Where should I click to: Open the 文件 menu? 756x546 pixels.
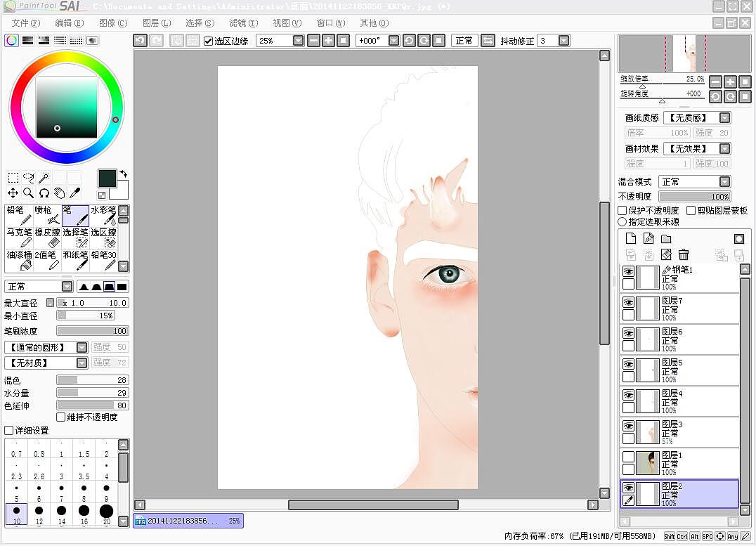25,22
